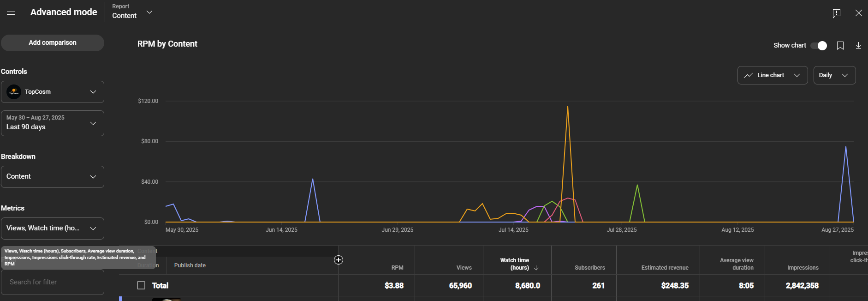Screen dimensions: 868x301
Task: Click the Total subscribers value 261
Action: pyautogui.click(x=598, y=286)
